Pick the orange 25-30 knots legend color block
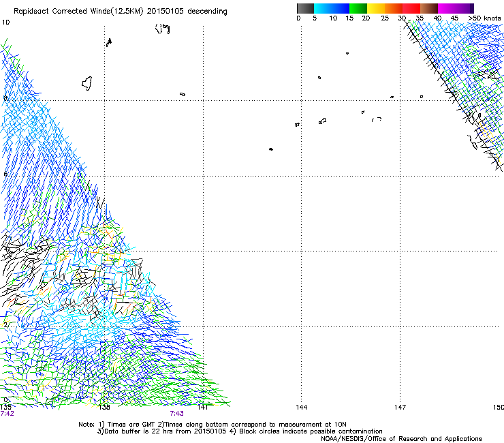Viewport: 504px width, 443px height. 394,8
